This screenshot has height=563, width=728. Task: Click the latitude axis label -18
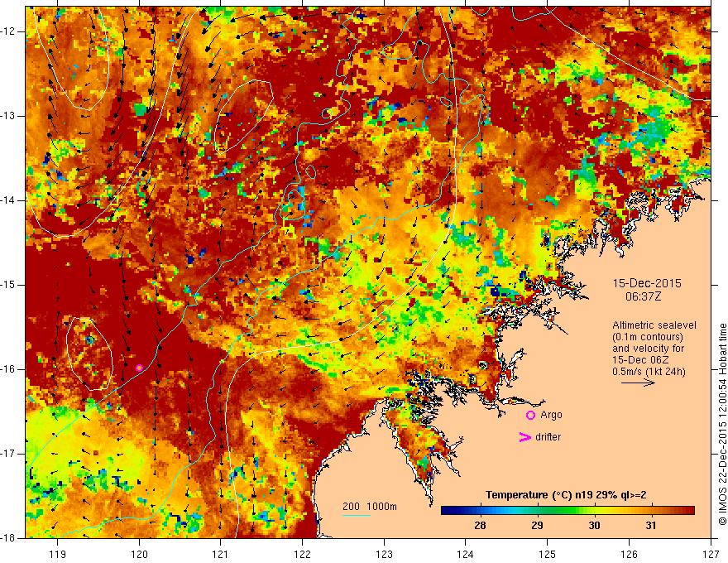tap(8, 538)
